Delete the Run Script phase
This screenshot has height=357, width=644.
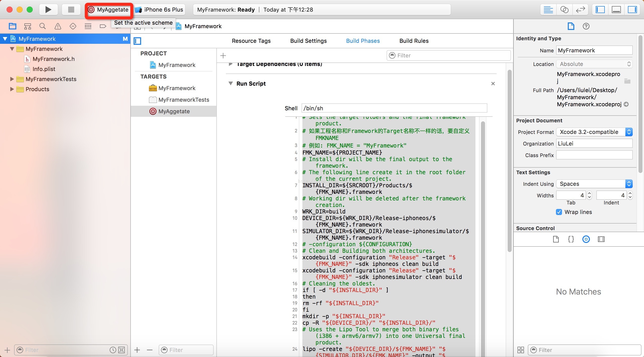493,84
